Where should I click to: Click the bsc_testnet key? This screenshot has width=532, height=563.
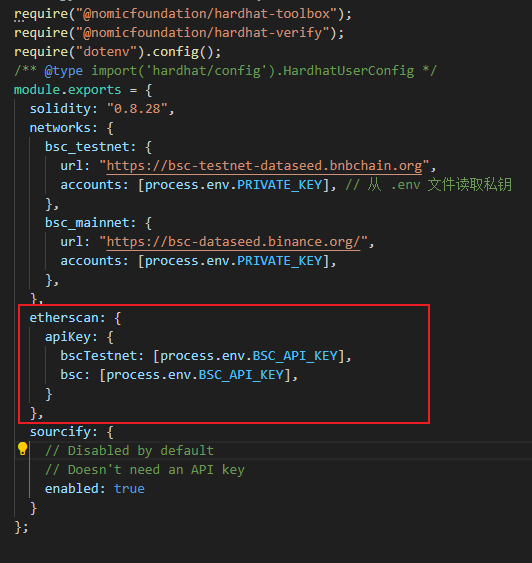pos(87,147)
